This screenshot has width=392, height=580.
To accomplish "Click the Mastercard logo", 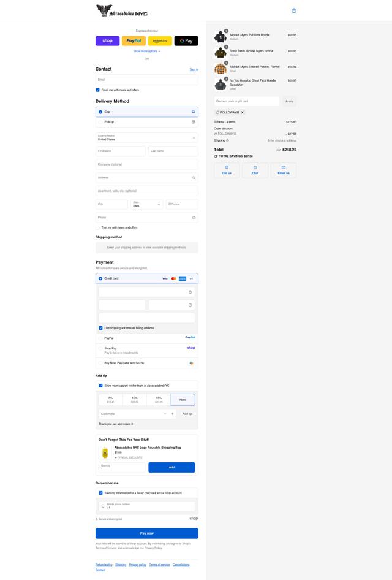I will click(174, 278).
